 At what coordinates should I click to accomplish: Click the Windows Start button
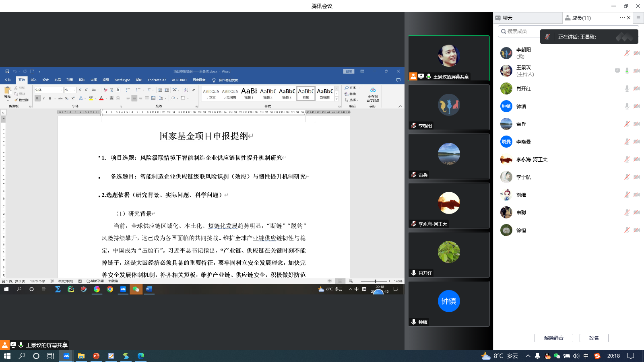click(x=7, y=356)
